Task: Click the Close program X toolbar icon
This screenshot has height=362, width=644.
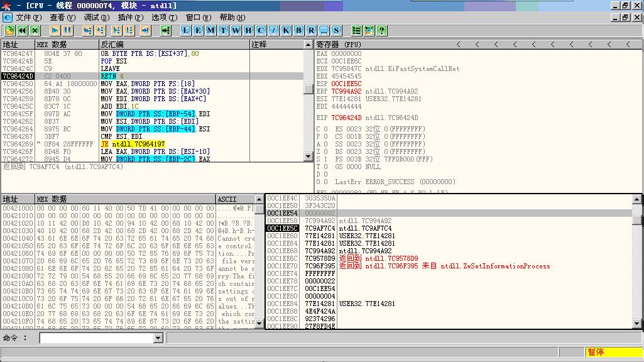Action: point(35,30)
